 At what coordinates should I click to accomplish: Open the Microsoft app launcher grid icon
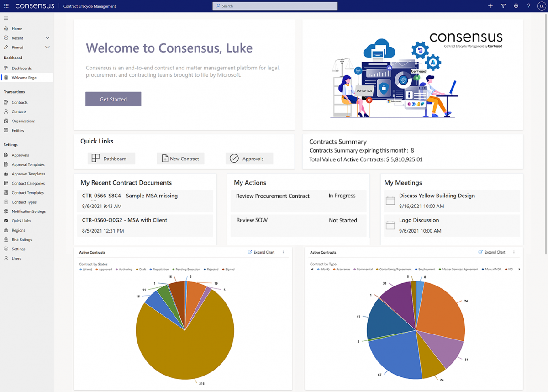(x=5, y=6)
